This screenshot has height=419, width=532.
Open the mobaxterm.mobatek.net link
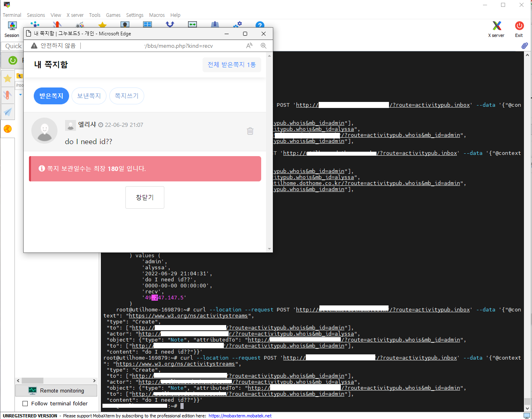coord(240,416)
